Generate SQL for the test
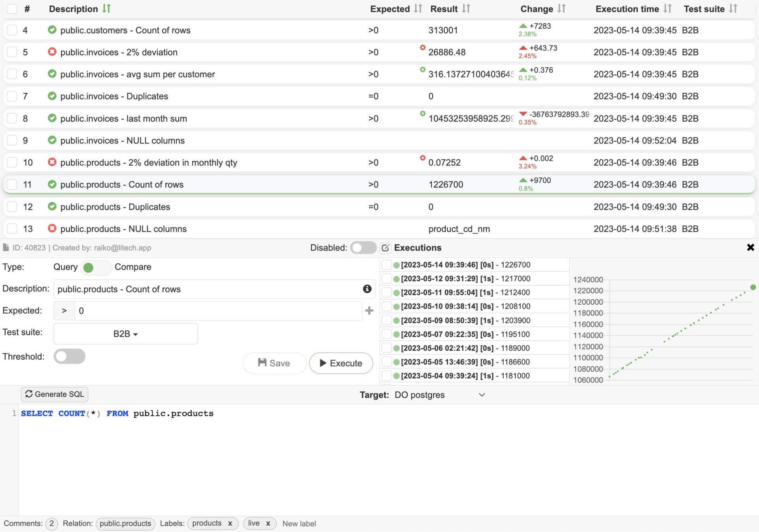This screenshot has width=759, height=532. click(x=55, y=394)
